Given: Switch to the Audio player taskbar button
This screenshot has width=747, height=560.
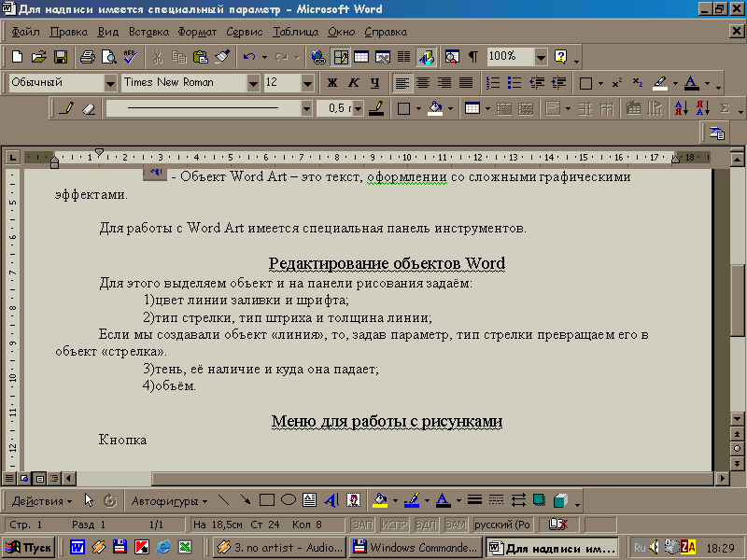Looking at the screenshot, I should pos(280,548).
